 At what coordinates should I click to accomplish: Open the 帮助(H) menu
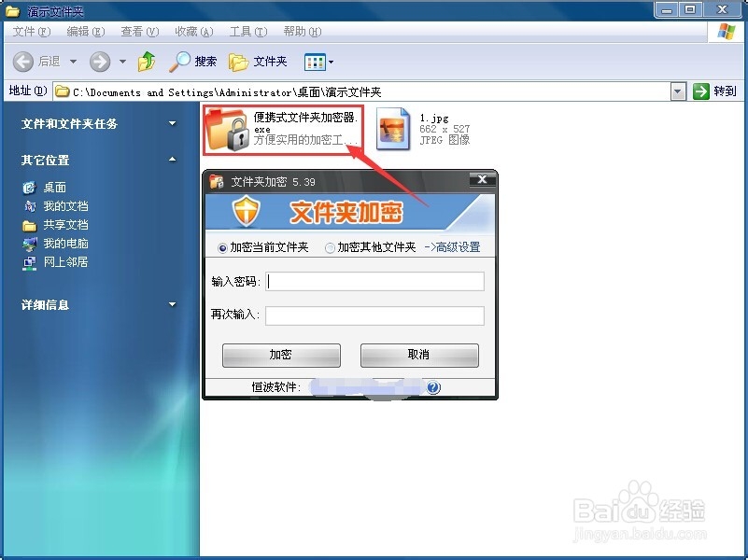coord(302,32)
